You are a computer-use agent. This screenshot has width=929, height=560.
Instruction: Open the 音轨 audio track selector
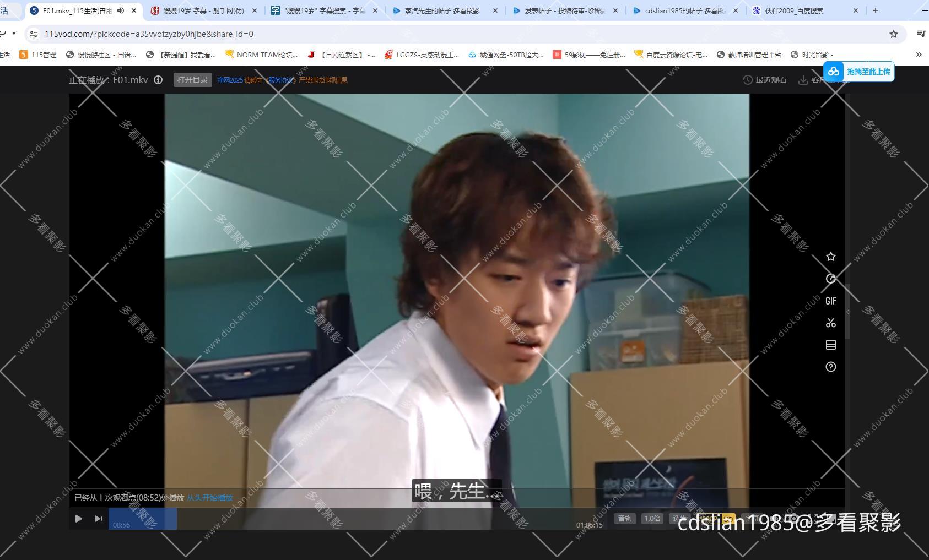[625, 518]
